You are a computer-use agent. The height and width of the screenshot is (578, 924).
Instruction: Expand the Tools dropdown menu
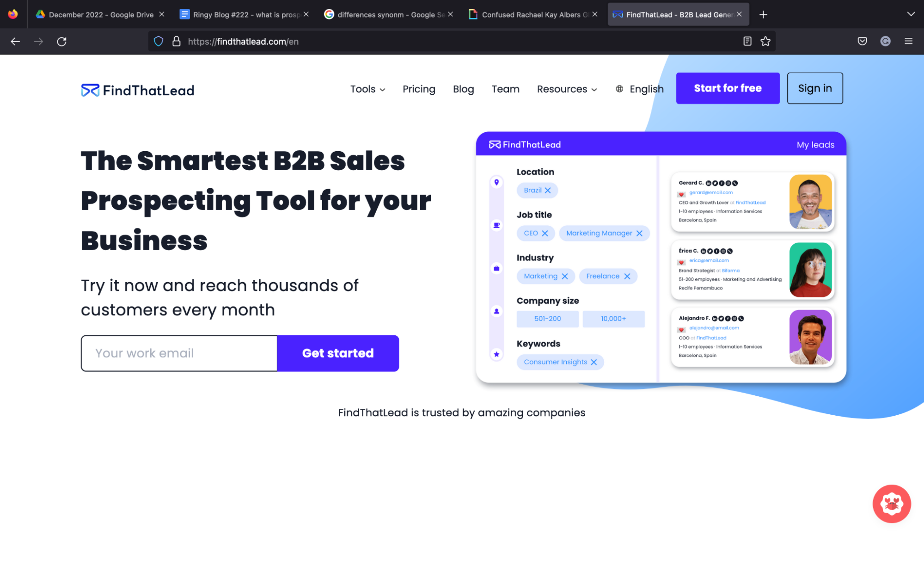coord(367,89)
